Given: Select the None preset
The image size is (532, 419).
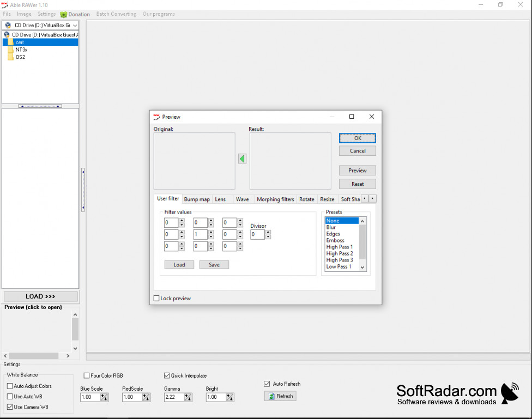Looking at the screenshot, I should 342,221.
